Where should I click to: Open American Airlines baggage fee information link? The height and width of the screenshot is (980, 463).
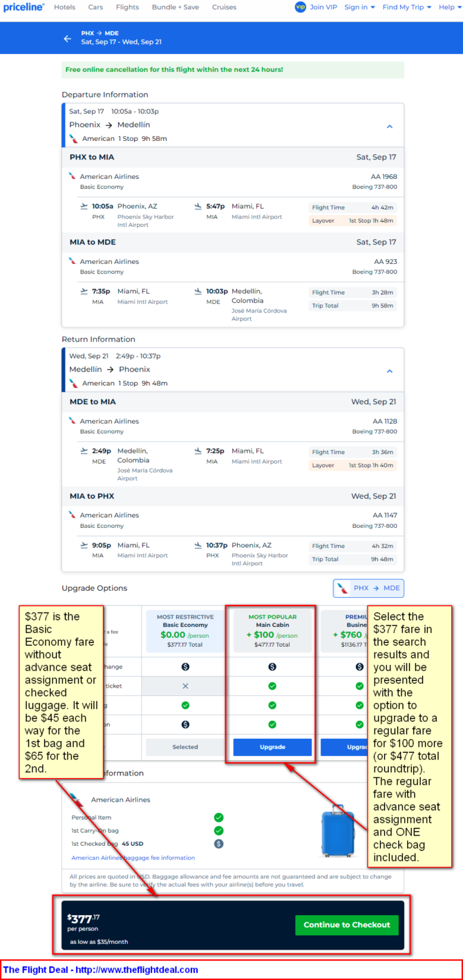pyautogui.click(x=133, y=858)
